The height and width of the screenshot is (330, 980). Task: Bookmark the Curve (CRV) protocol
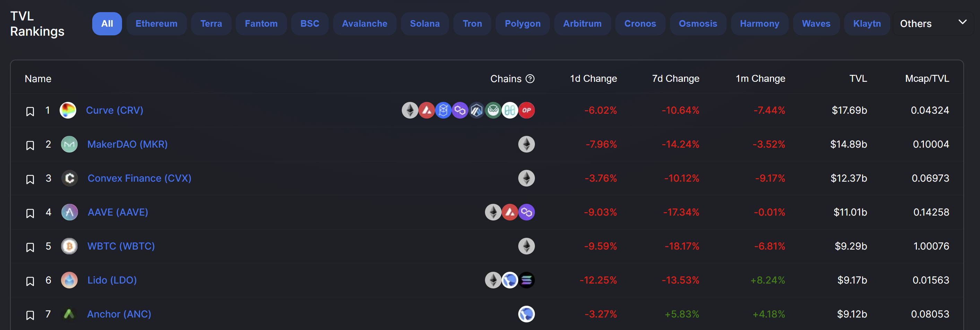[x=30, y=111]
